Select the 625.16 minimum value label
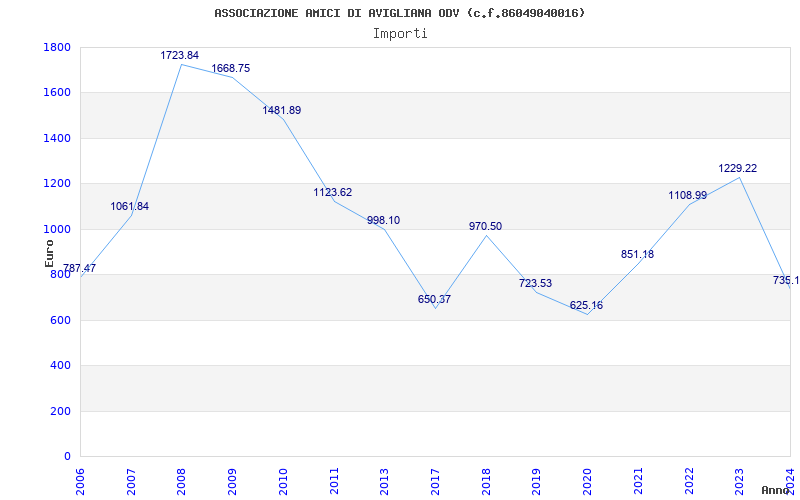This screenshot has width=800, height=500. coord(586,306)
